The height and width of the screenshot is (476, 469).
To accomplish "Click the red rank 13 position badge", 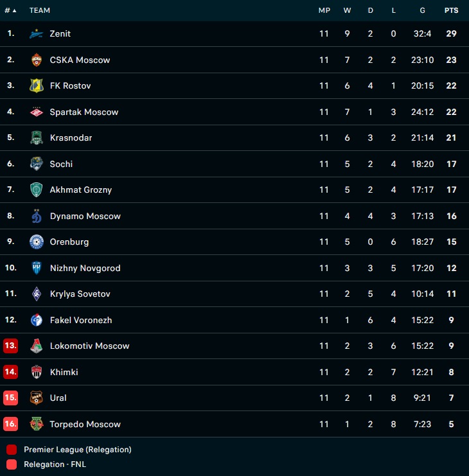I will point(10,346).
